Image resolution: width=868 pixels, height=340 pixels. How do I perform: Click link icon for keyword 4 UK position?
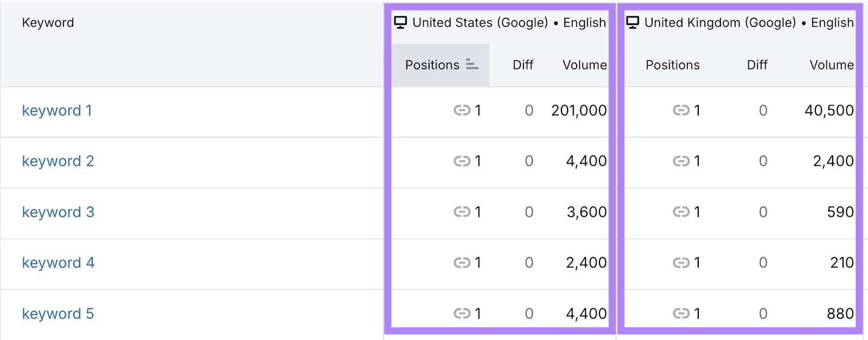coord(681,263)
